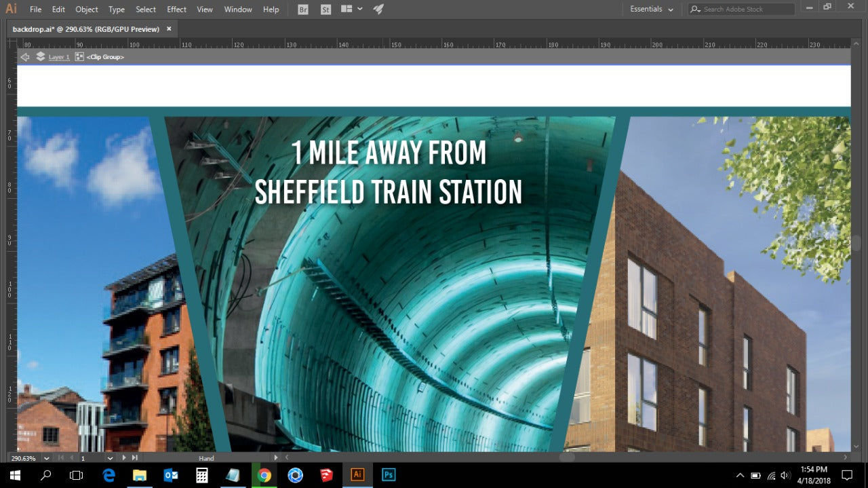Click the <Clip Group> breadcrumb label
Image resolution: width=868 pixels, height=488 pixels.
[105, 57]
